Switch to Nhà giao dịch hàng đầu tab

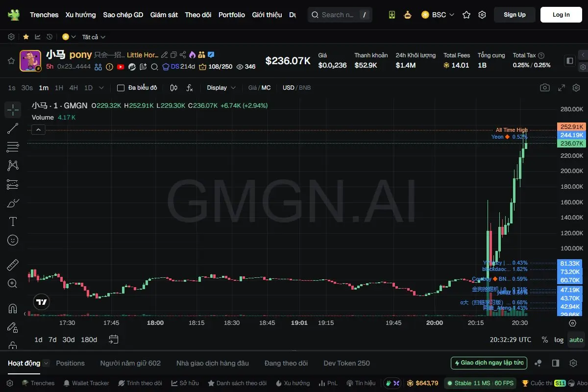(213, 363)
